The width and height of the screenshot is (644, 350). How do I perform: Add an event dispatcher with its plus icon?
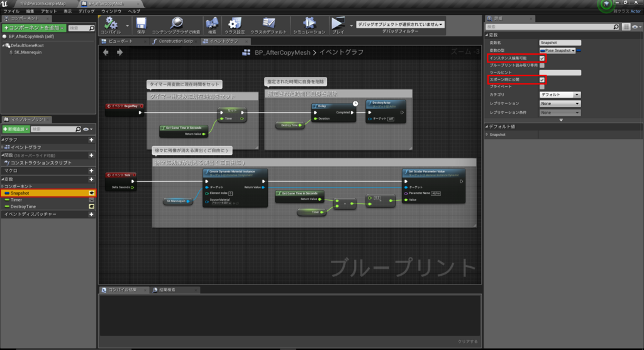point(91,214)
